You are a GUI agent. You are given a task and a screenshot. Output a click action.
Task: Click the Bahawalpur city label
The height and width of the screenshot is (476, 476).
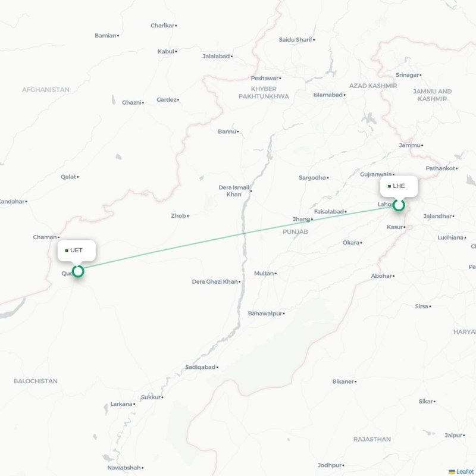265,314
